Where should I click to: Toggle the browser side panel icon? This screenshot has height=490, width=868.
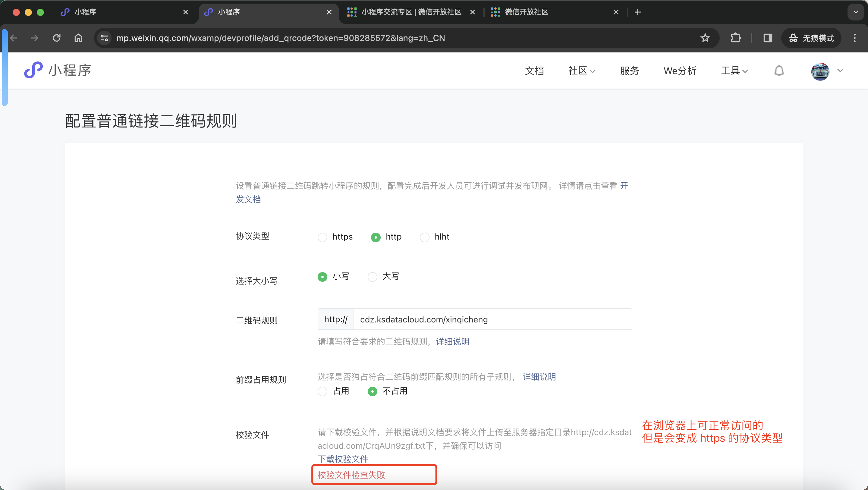(768, 38)
